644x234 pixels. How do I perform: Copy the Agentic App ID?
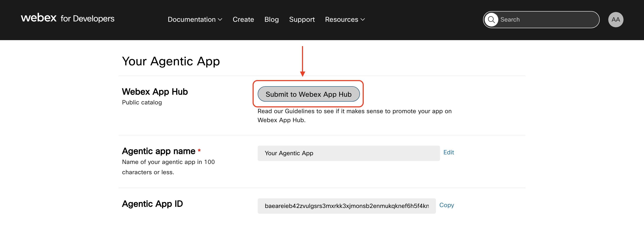(x=447, y=205)
